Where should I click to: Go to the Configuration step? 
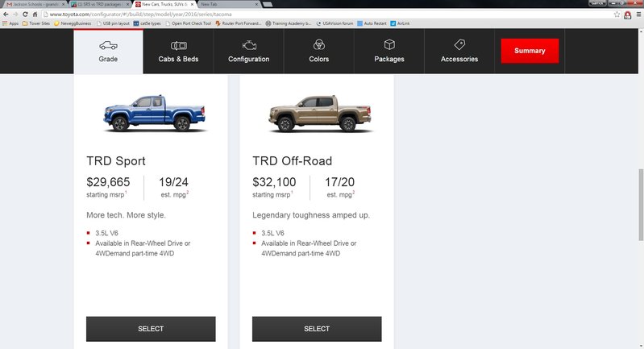point(248,52)
